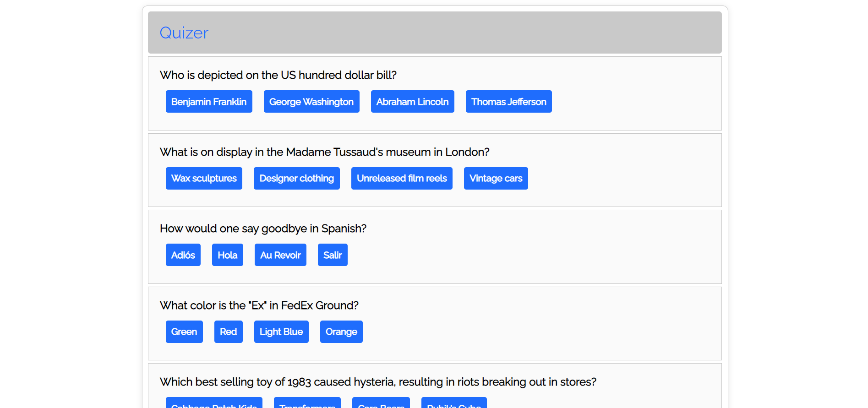Image resolution: width=868 pixels, height=408 pixels.
Task: Click the Quizer title link
Action: (184, 33)
